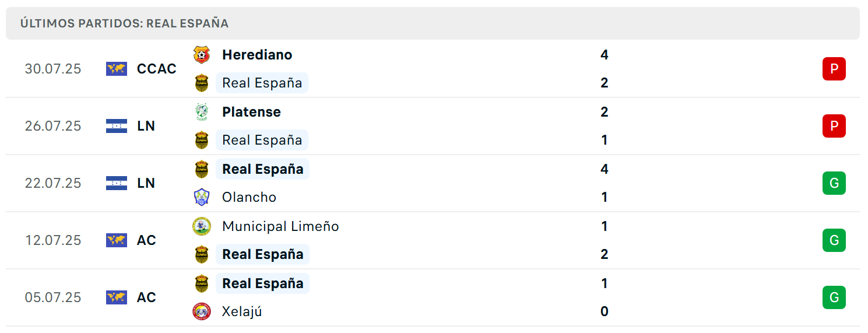Open the Herediano team link
868x333 pixels.
point(257,55)
